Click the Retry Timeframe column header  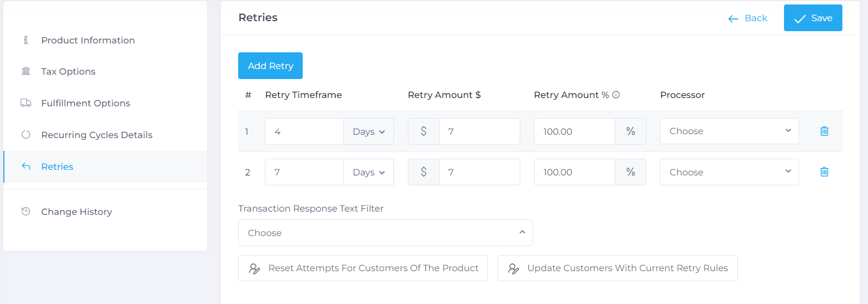coord(303,95)
